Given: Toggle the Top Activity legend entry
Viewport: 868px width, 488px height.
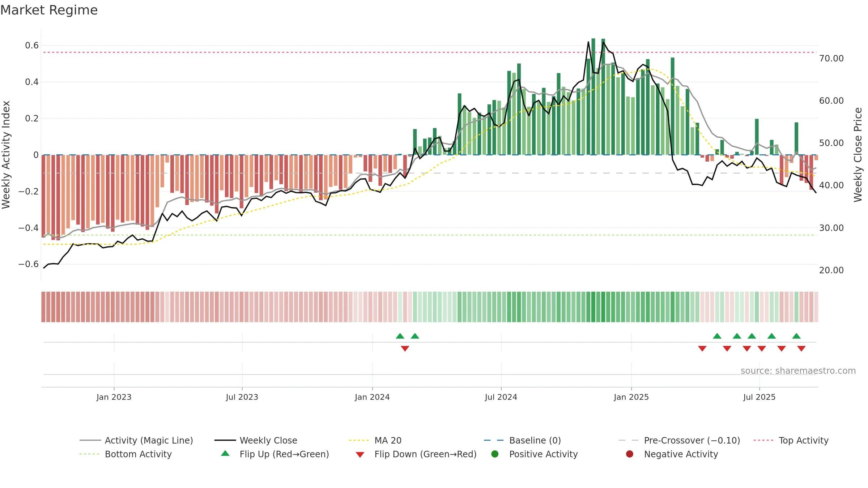Looking at the screenshot, I should click(x=791, y=440).
